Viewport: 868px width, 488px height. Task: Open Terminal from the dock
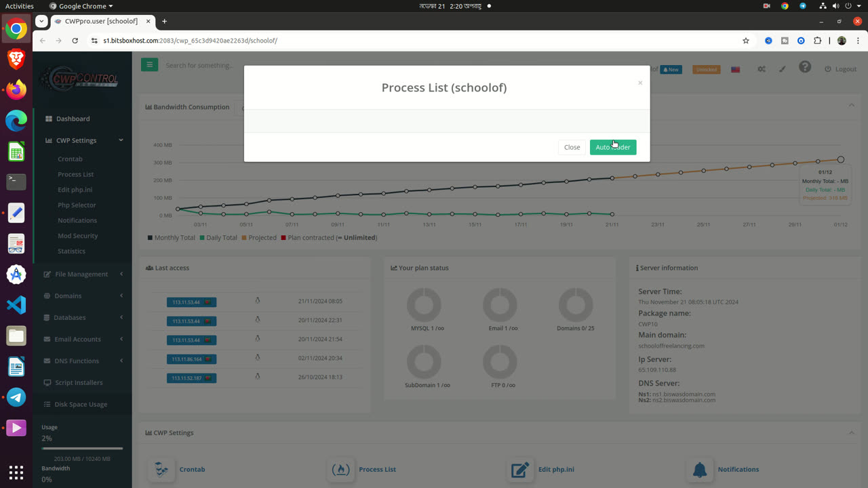16,182
